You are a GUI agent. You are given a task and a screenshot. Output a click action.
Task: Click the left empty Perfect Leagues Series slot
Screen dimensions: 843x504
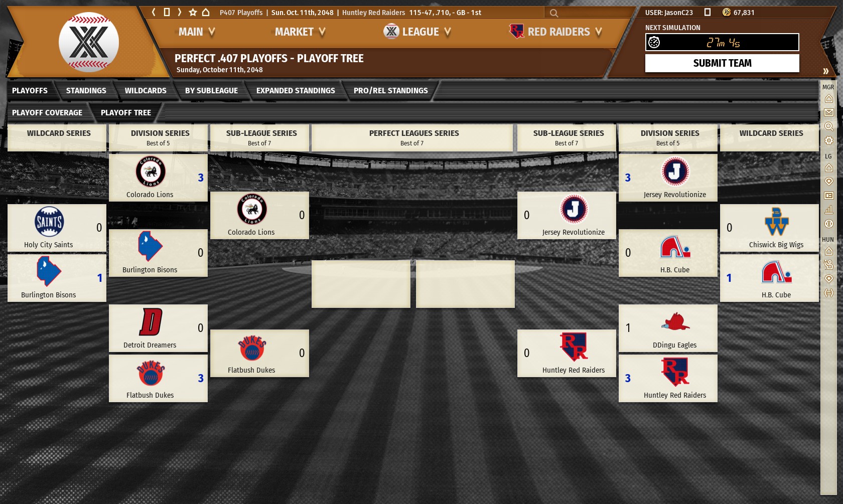click(361, 284)
